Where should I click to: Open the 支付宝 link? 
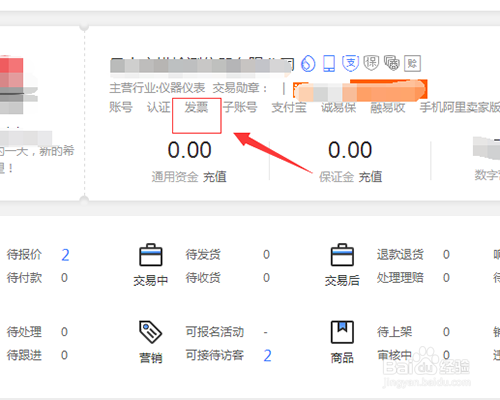(x=289, y=107)
